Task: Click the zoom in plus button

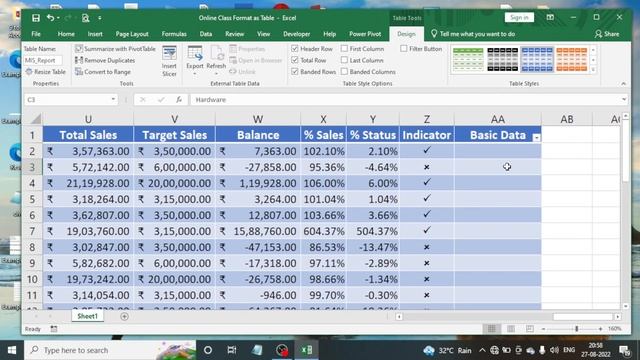Action: [x=600, y=329]
